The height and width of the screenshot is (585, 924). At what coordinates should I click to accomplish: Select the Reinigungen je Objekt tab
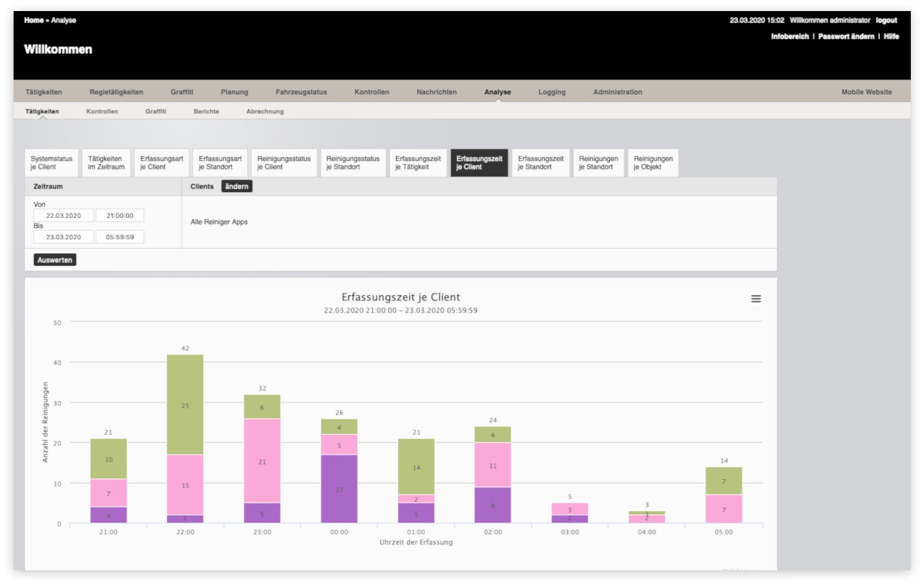(653, 163)
